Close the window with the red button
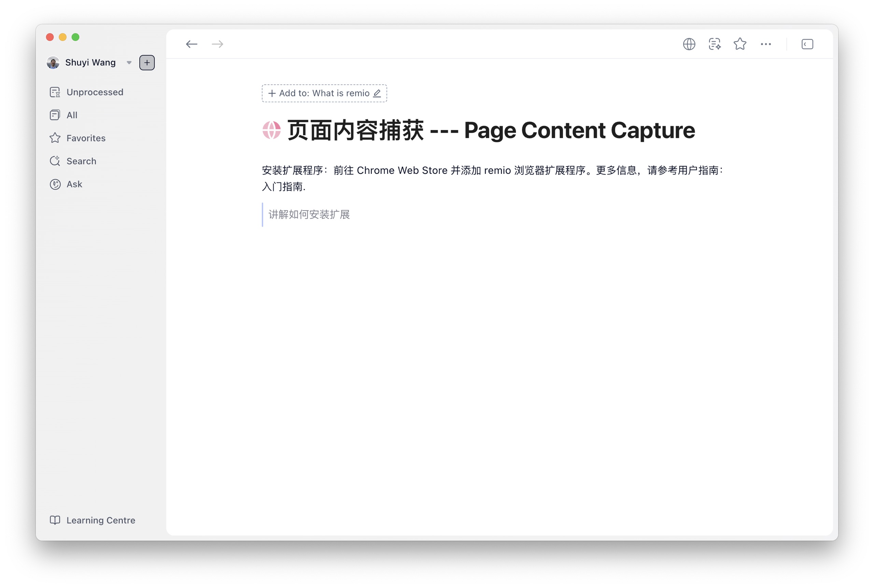 click(50, 37)
